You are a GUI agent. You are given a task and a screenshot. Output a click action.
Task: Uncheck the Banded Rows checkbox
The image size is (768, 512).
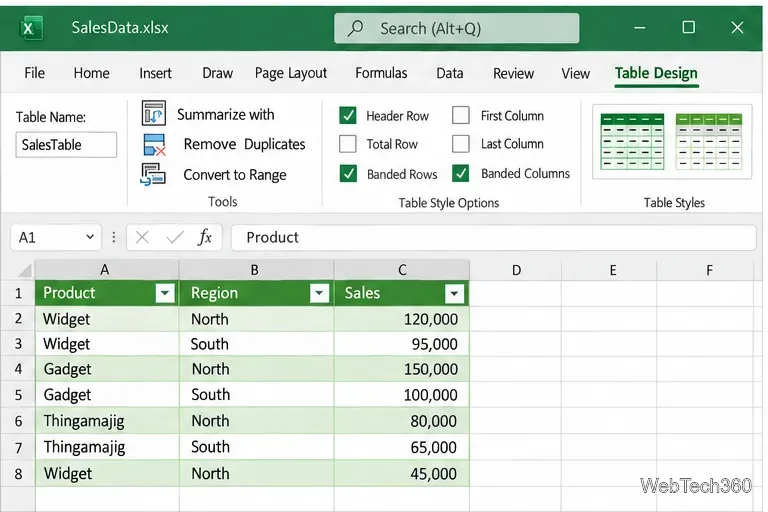click(x=348, y=173)
